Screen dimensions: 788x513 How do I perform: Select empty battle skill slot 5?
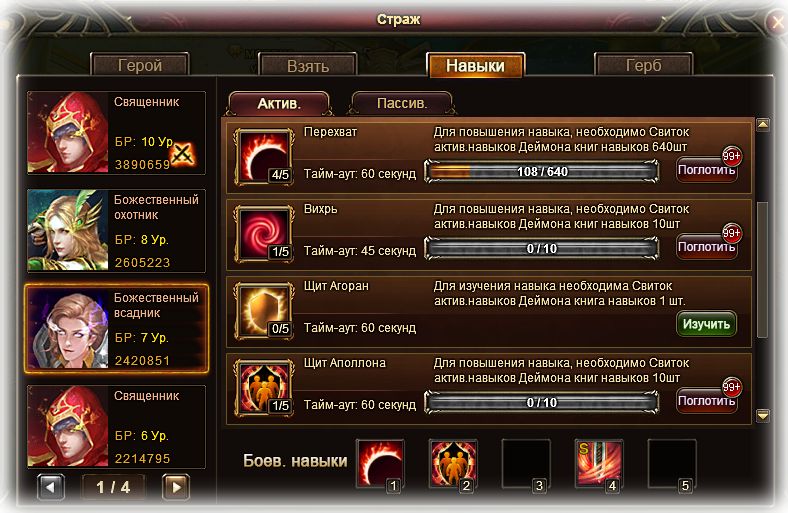click(x=672, y=464)
